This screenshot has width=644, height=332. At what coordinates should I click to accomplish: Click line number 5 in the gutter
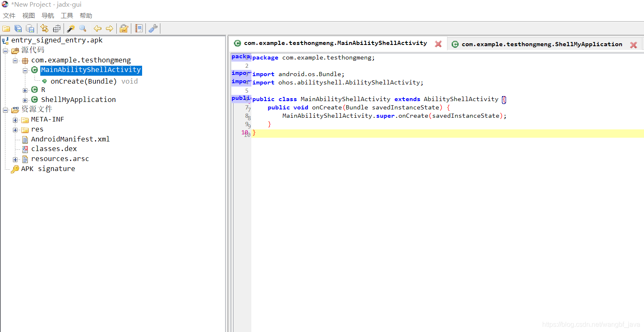tap(247, 91)
